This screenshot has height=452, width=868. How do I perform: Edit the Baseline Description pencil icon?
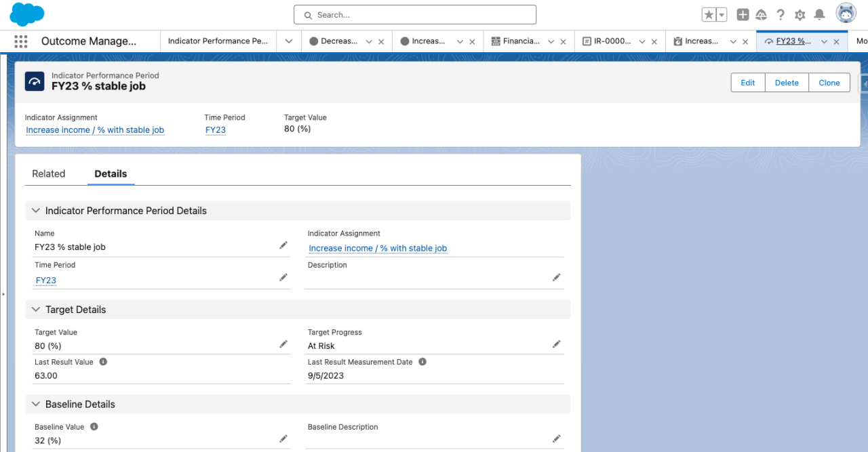coord(557,439)
